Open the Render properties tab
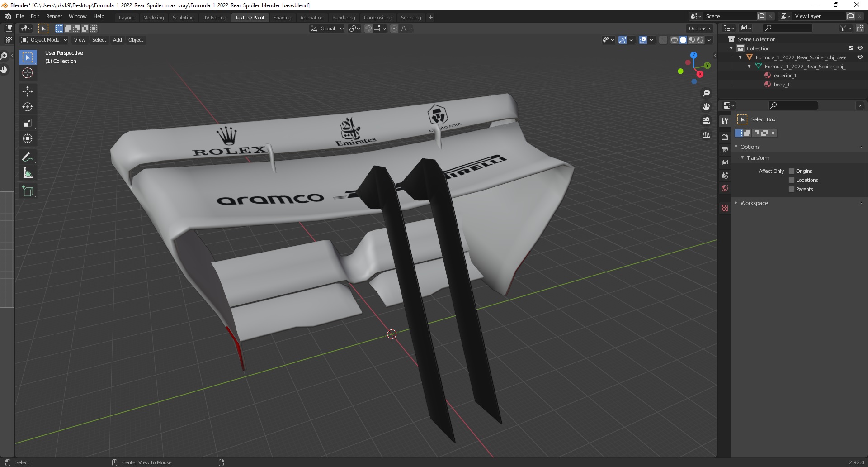The height and width of the screenshot is (467, 868). pyautogui.click(x=725, y=137)
